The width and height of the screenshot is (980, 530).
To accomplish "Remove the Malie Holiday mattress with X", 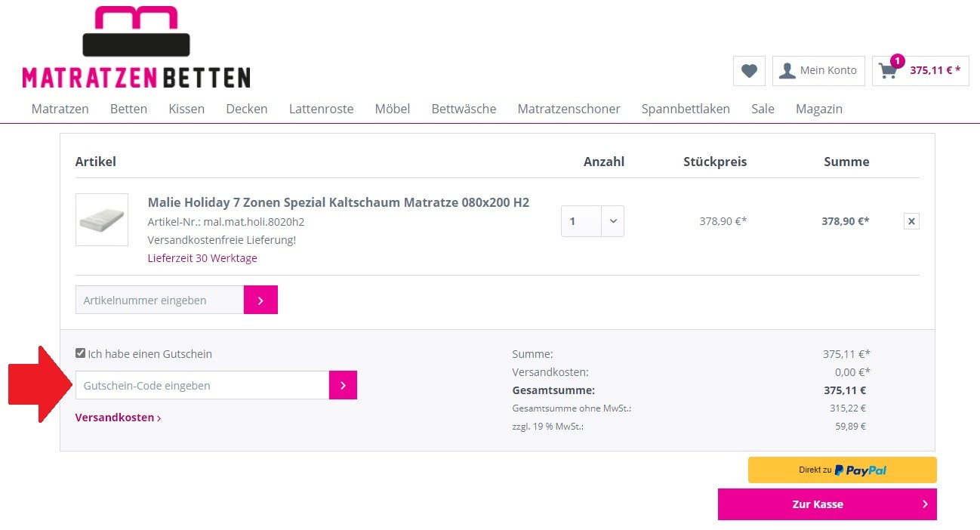I will (x=911, y=221).
